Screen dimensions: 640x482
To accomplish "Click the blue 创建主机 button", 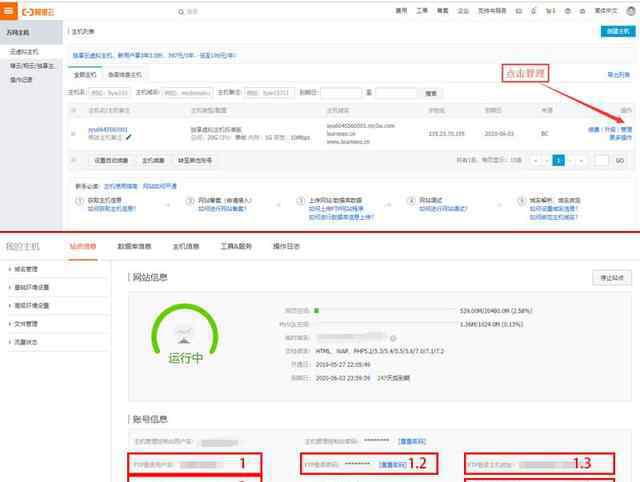I will 617,31.
